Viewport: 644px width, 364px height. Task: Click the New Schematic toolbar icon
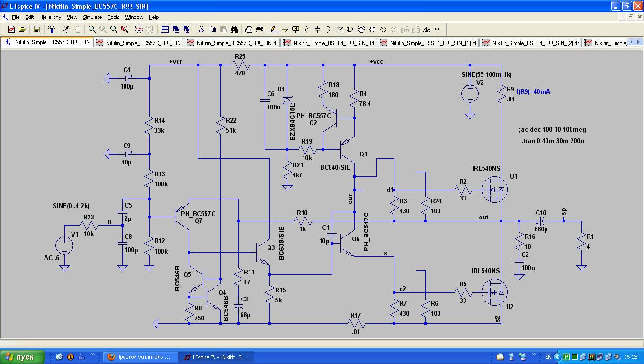pyautogui.click(x=11, y=29)
